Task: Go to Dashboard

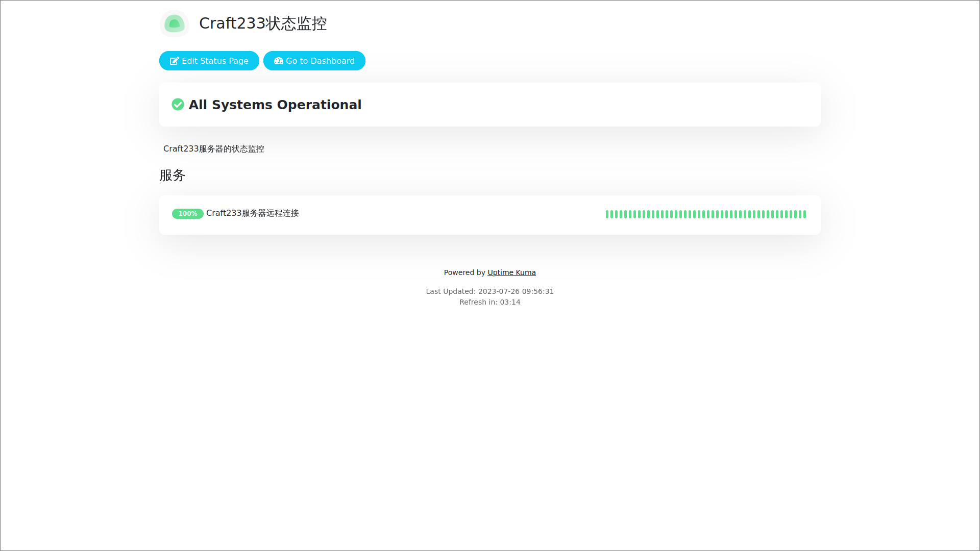Action: 314,61
